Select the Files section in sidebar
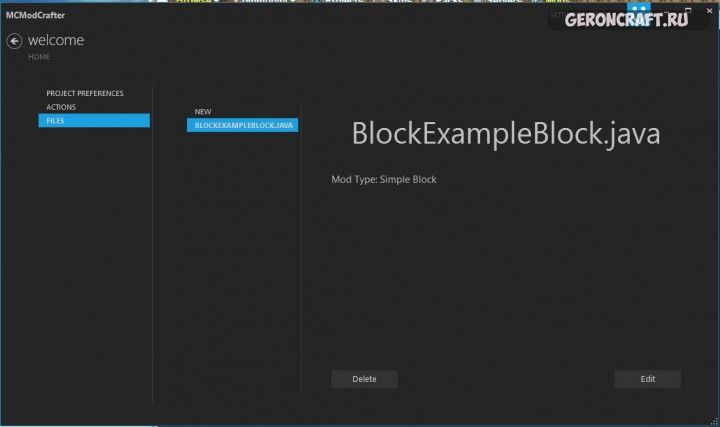 (x=93, y=121)
